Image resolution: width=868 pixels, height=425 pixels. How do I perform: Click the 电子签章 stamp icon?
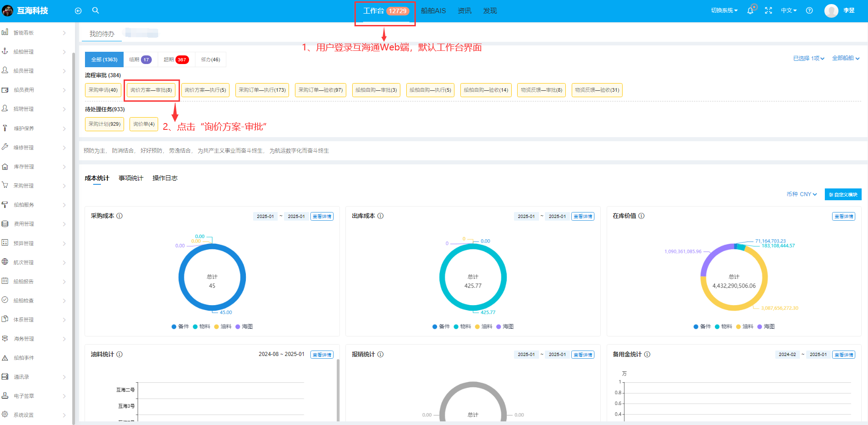(x=5, y=396)
